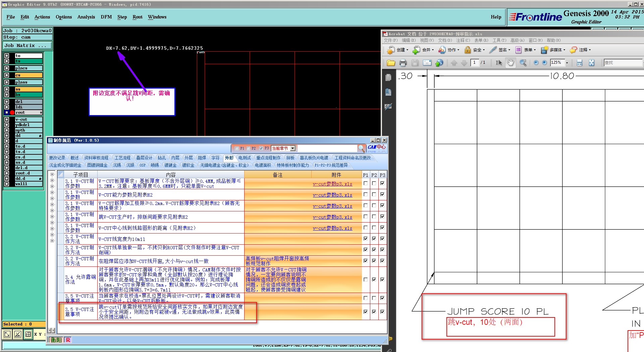
Task: Click the fit width page icon
Action: point(579,63)
